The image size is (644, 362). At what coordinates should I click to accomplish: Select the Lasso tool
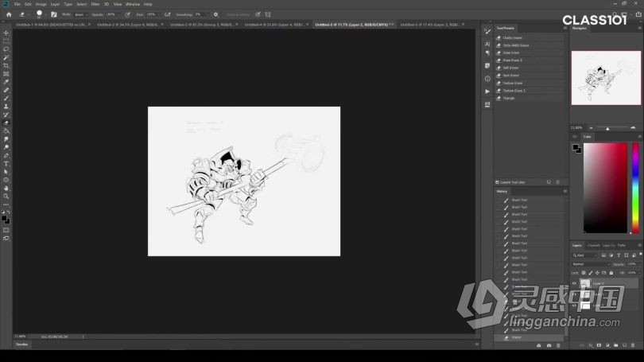point(6,49)
